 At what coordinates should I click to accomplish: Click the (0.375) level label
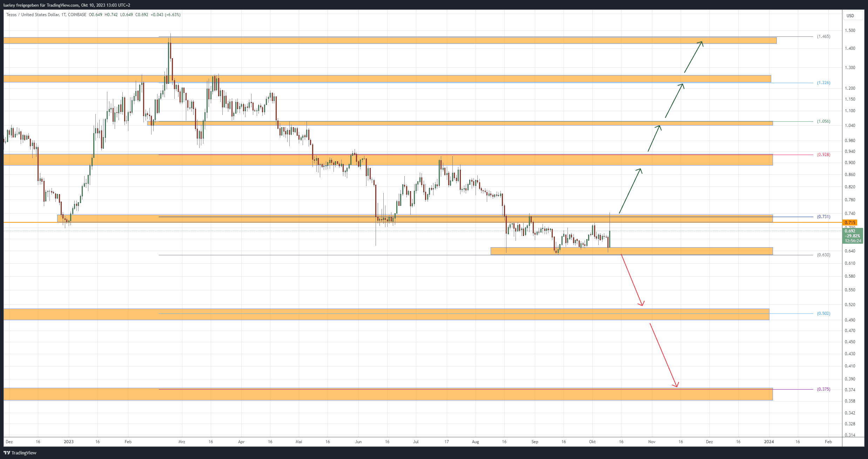(x=823, y=389)
